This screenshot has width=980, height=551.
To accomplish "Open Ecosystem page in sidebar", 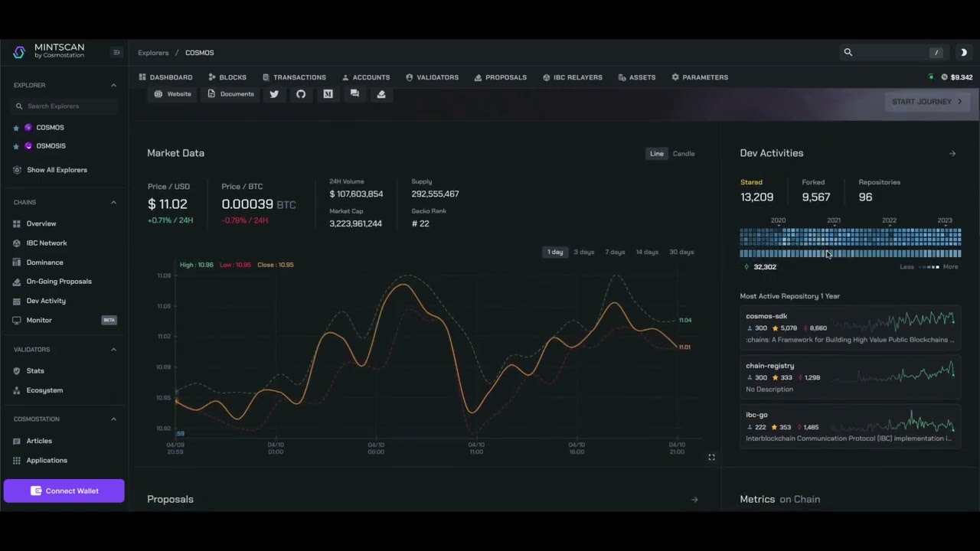I will pyautogui.click(x=44, y=390).
